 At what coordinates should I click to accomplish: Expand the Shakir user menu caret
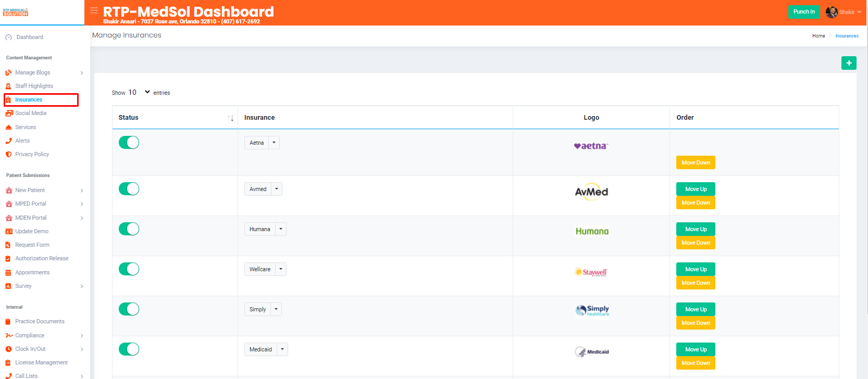point(859,12)
